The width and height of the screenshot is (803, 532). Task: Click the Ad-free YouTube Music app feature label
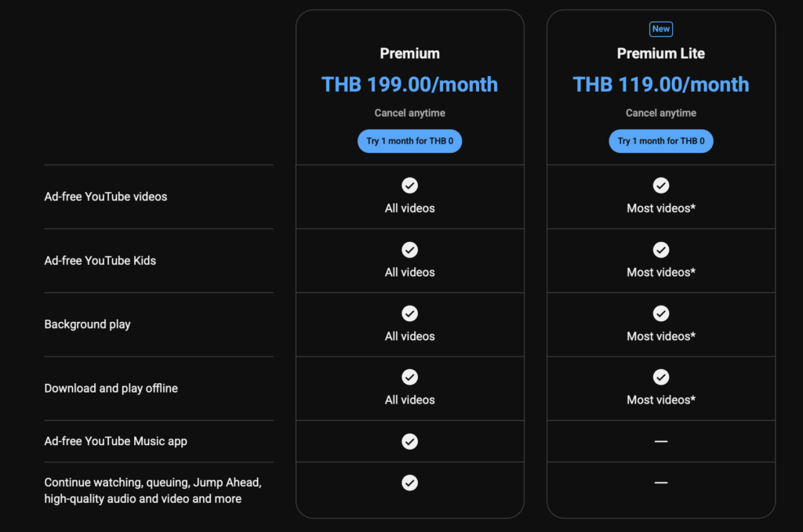tap(115, 441)
